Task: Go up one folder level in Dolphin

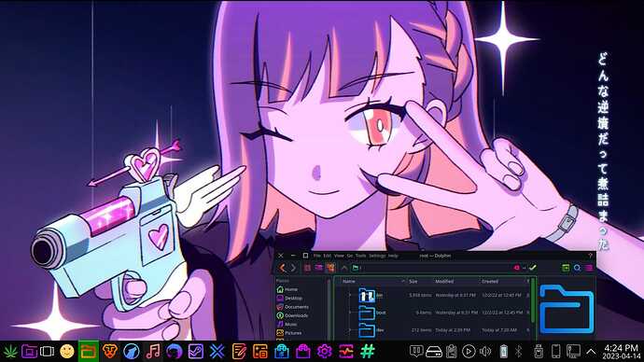Action: click(x=344, y=268)
